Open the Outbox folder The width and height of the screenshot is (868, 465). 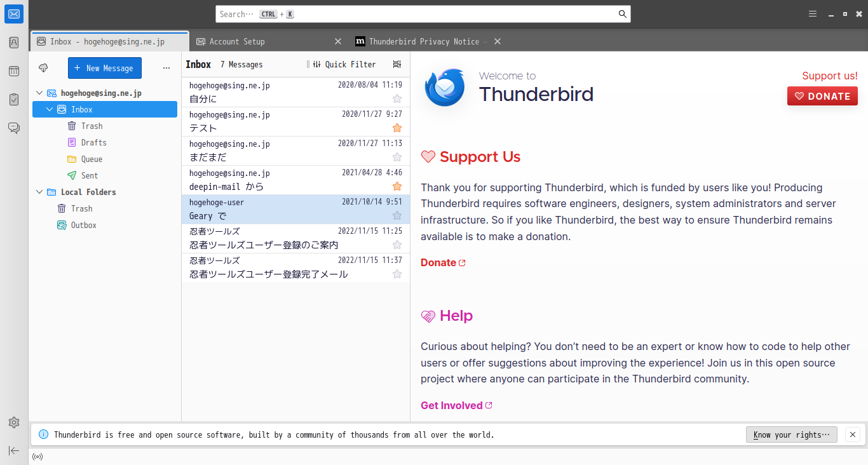point(105,225)
